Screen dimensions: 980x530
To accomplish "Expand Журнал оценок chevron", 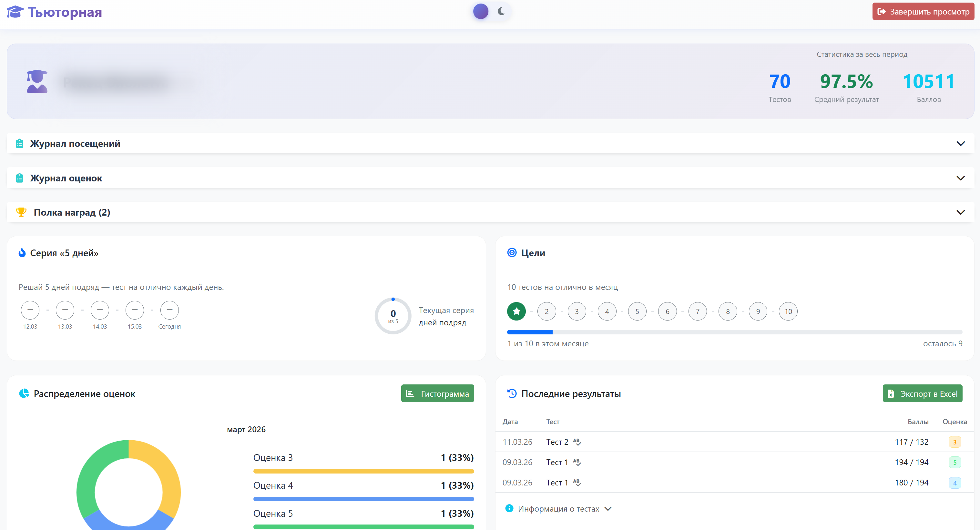I will point(960,178).
